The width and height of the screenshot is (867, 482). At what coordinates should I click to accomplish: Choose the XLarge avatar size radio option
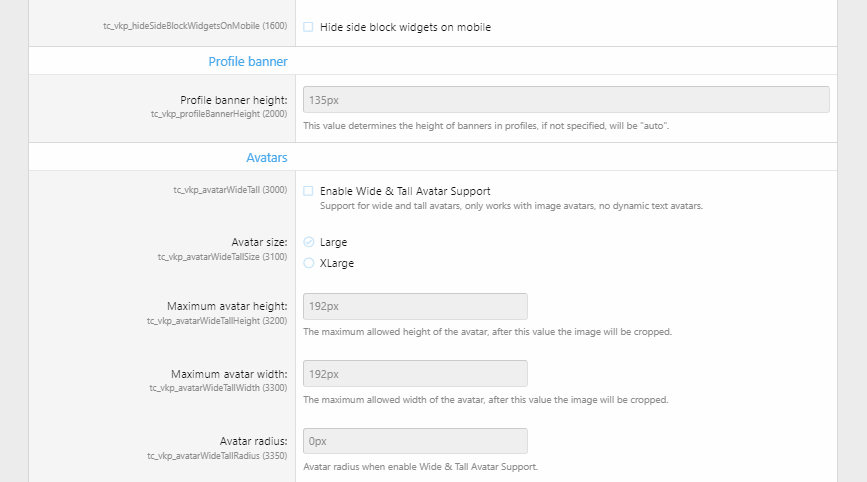pos(309,264)
